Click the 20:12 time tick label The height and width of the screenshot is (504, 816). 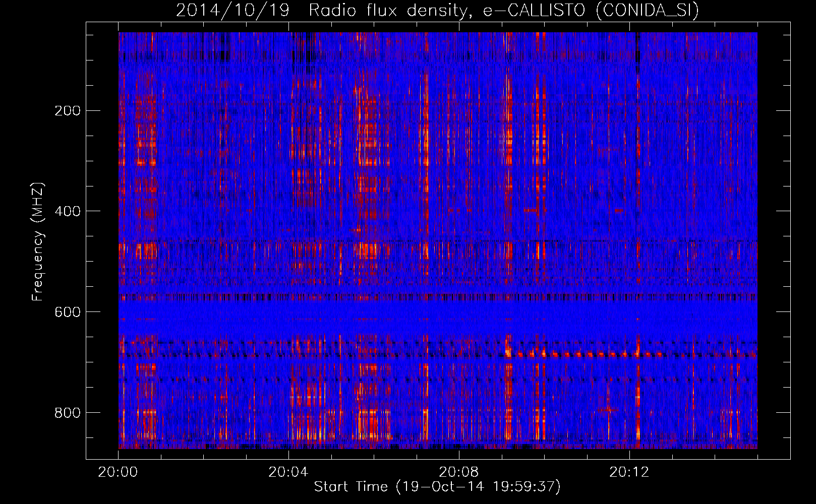629,472
